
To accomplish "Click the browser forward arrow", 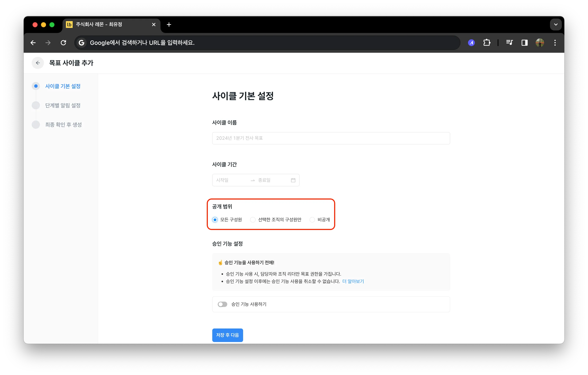I will [48, 43].
